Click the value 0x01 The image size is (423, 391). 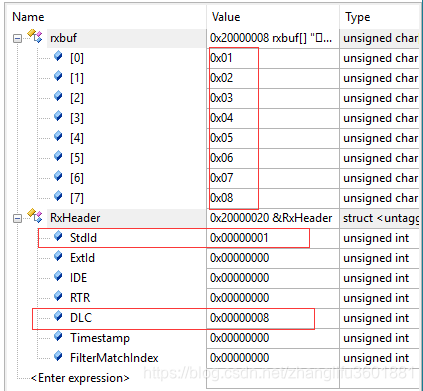point(221,58)
